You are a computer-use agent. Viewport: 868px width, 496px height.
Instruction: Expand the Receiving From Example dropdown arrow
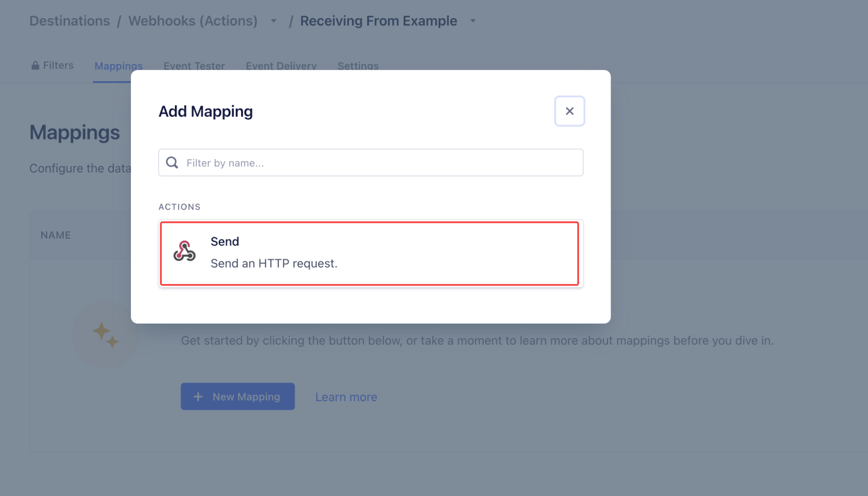click(x=473, y=21)
